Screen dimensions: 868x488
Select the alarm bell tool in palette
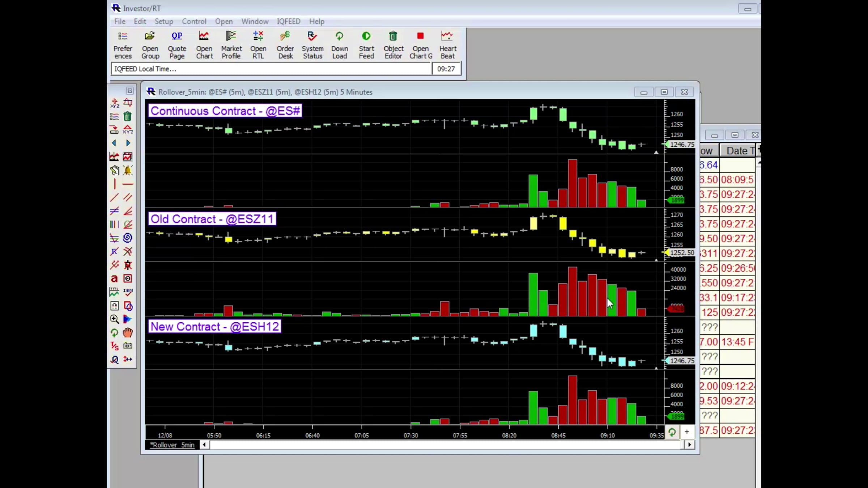(x=128, y=170)
